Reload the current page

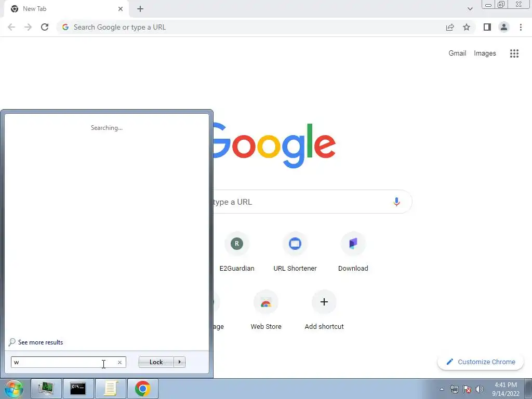[45, 27]
